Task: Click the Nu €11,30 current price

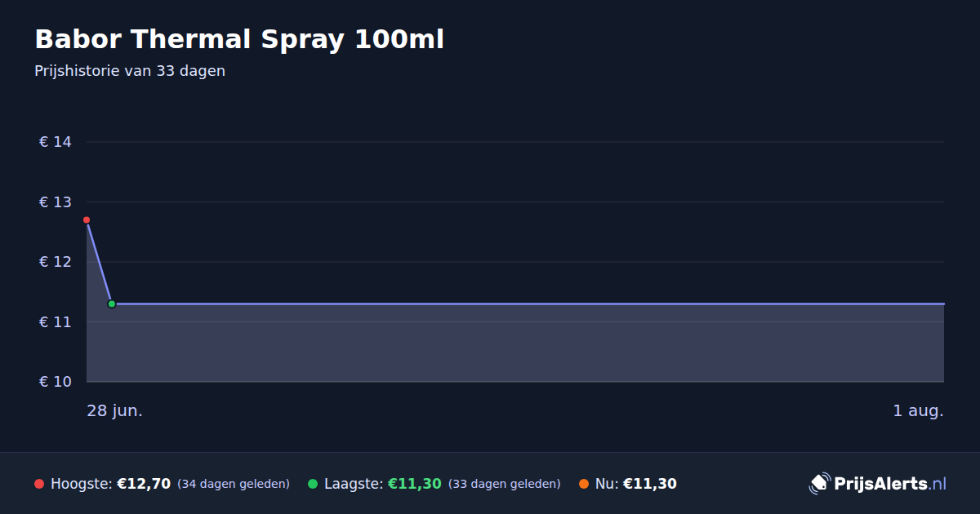Action: pyautogui.click(x=650, y=484)
